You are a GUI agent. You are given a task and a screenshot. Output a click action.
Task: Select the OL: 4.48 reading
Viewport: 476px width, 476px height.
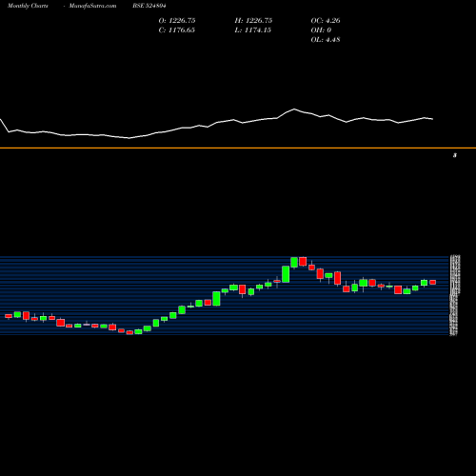pos(326,40)
